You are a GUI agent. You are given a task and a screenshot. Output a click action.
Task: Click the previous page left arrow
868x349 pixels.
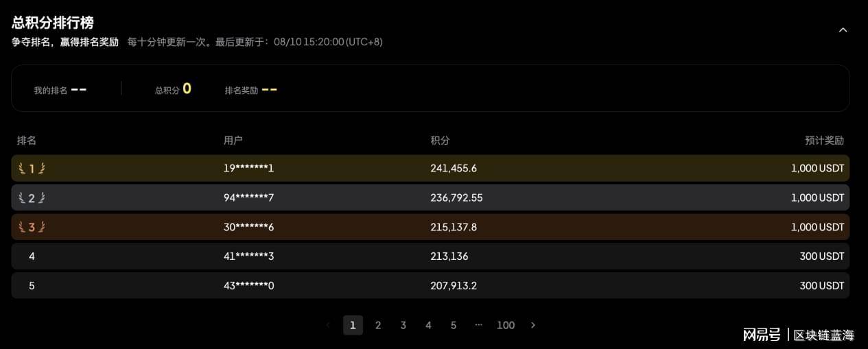[x=328, y=325]
